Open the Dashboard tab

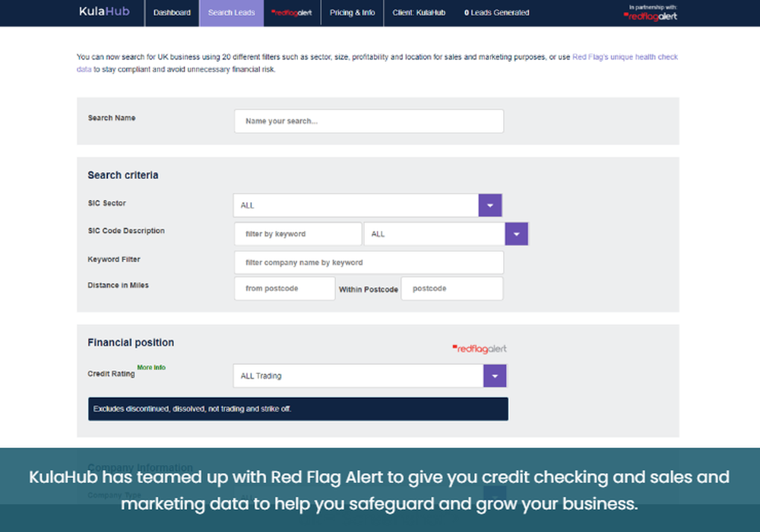point(172,13)
